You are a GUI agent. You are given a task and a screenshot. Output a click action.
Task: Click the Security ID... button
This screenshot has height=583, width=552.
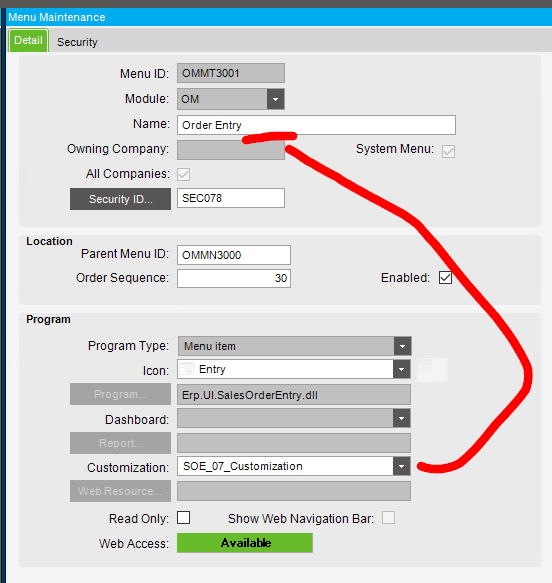pyautogui.click(x=120, y=199)
